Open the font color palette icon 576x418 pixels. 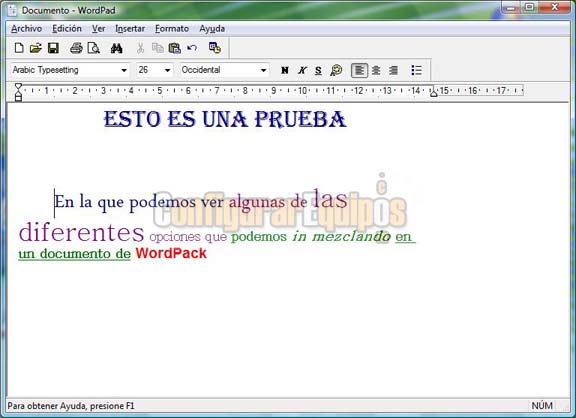tap(336, 70)
